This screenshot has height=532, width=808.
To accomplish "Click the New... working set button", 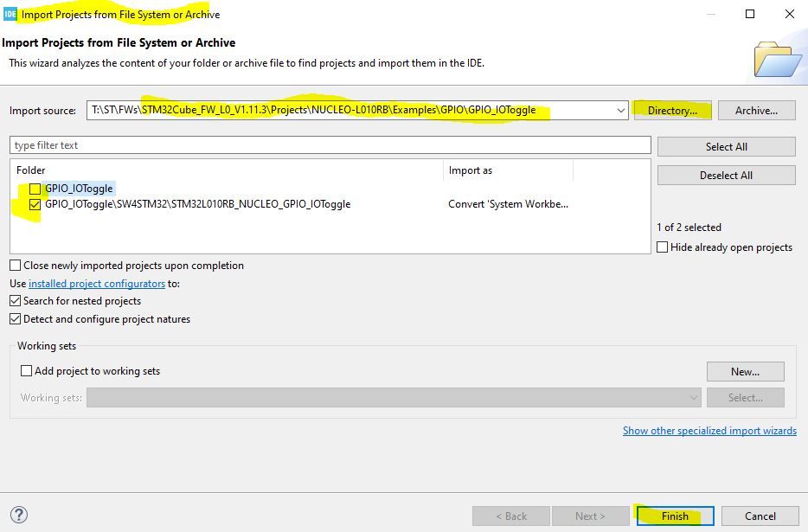I will (x=745, y=372).
